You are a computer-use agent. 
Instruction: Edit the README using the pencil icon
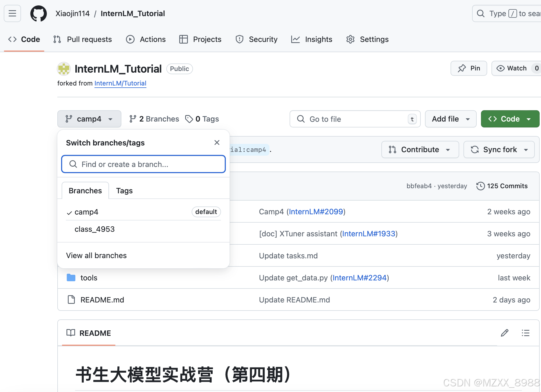point(504,333)
